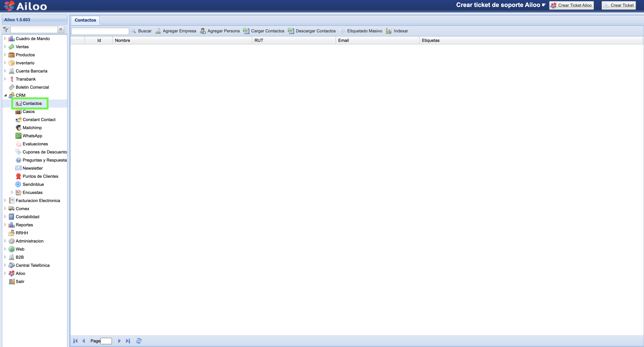This screenshot has width=644, height=347.
Task: Select the Contactos tab
Action: point(85,20)
